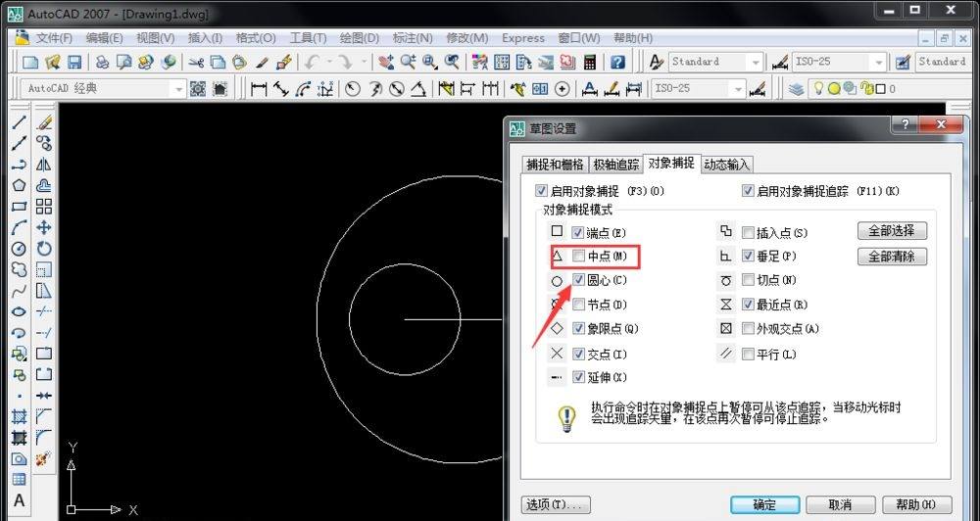Save the drawing with the floppy icon
Image resolution: width=980 pixels, height=521 pixels.
click(x=74, y=62)
